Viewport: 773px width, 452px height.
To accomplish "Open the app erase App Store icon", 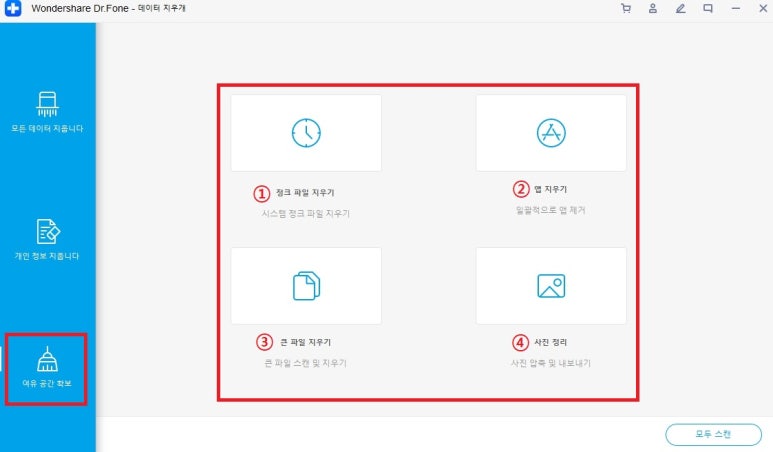I will click(x=551, y=133).
